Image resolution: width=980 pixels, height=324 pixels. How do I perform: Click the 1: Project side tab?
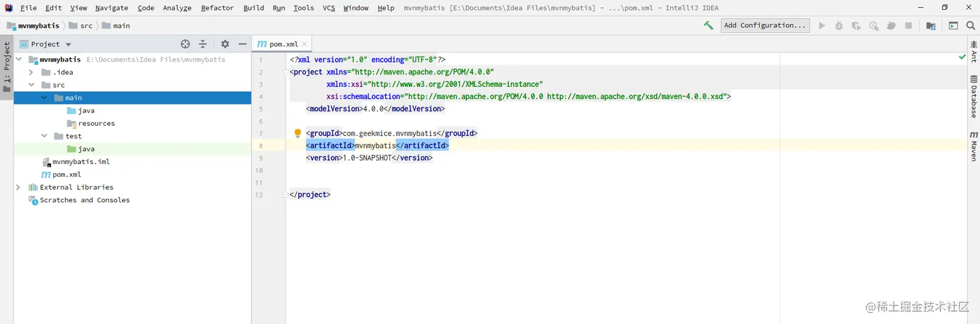(x=7, y=67)
